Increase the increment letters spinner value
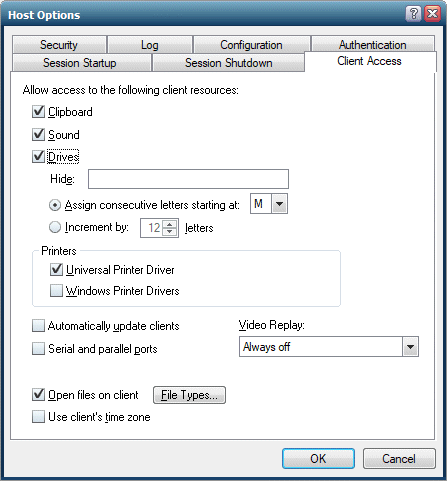The height and width of the screenshot is (481, 447). 170,224
